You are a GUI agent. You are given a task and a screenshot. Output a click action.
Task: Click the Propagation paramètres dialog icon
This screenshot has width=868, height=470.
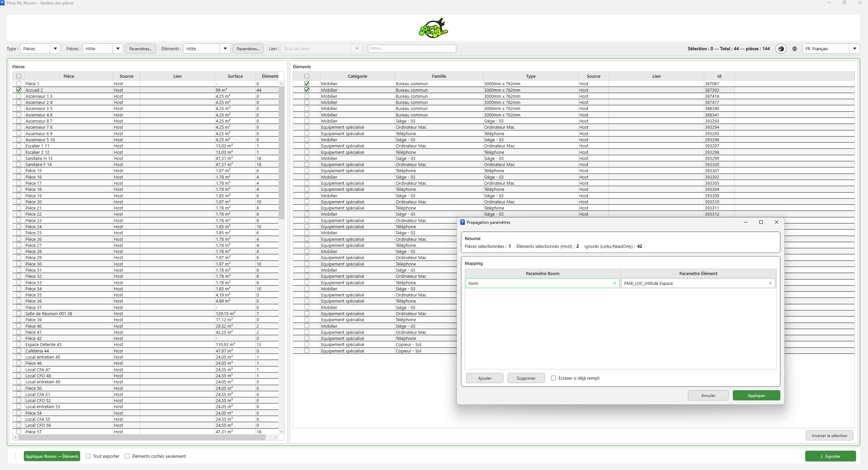462,222
